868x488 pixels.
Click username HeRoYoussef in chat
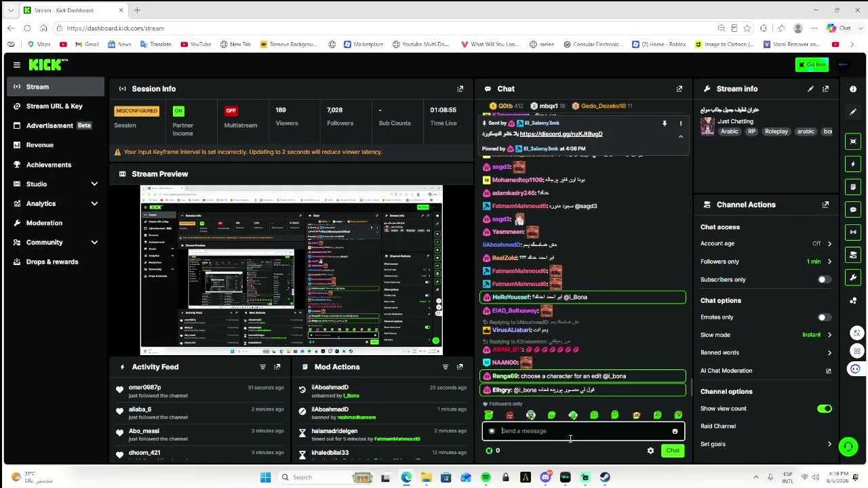(511, 298)
